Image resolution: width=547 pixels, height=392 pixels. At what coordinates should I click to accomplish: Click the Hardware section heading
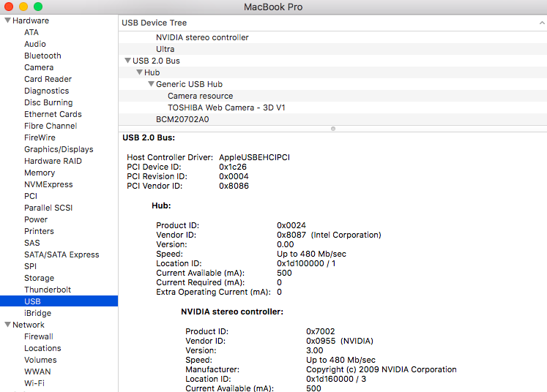pyautogui.click(x=31, y=20)
